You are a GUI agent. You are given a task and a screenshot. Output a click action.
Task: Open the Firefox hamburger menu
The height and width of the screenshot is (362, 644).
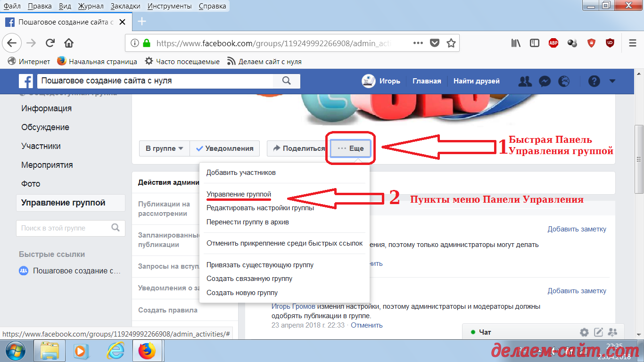(x=632, y=42)
